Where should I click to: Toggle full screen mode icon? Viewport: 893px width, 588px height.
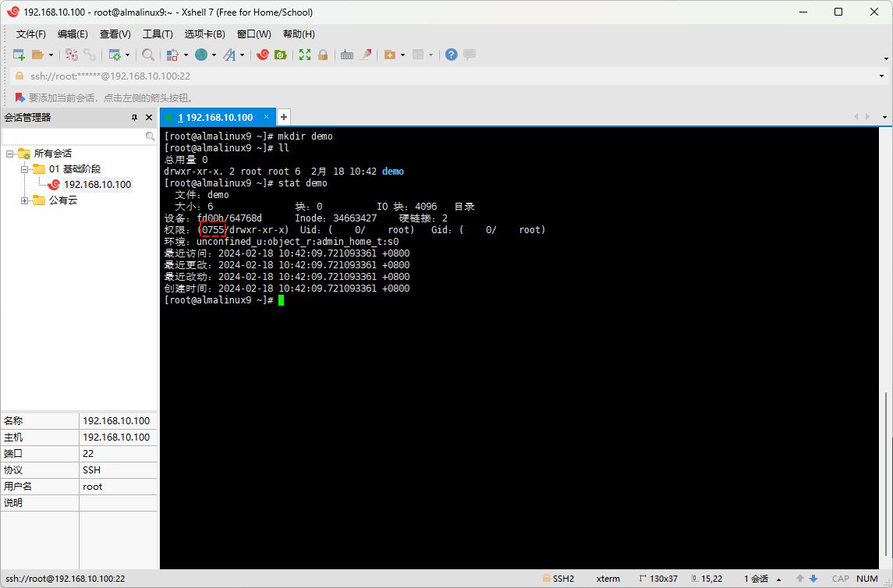tap(305, 55)
